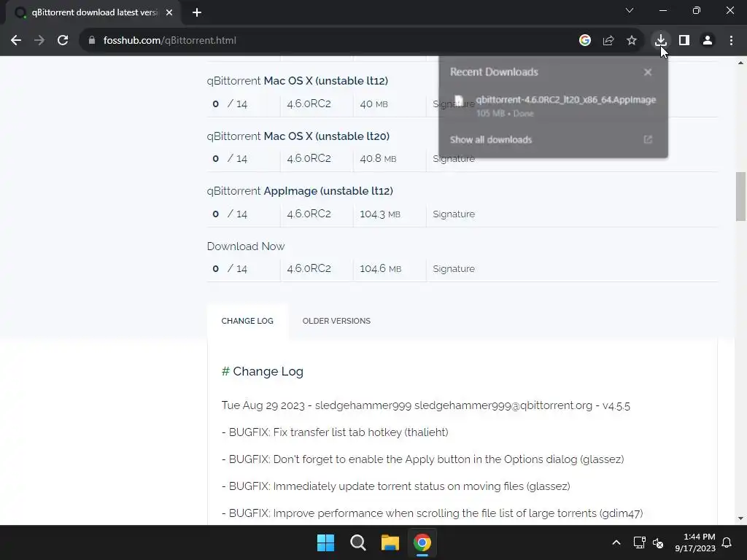This screenshot has width=747, height=560.
Task: Open a new browser tab
Action: coord(197,13)
